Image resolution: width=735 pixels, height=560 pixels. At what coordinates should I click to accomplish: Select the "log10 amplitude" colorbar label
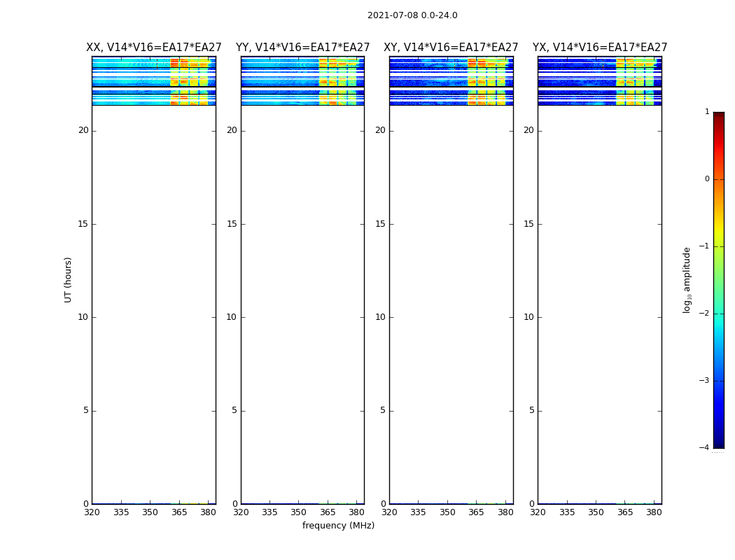(x=687, y=280)
